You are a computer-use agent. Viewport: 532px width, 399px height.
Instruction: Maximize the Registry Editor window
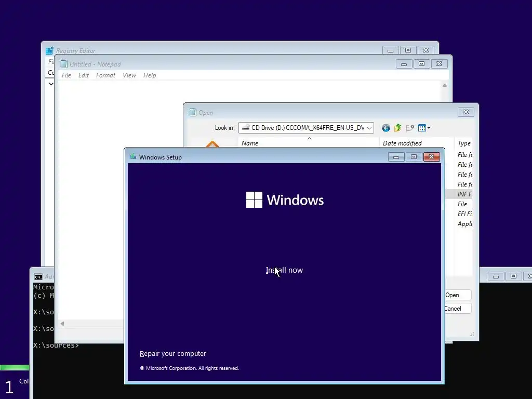(x=408, y=50)
